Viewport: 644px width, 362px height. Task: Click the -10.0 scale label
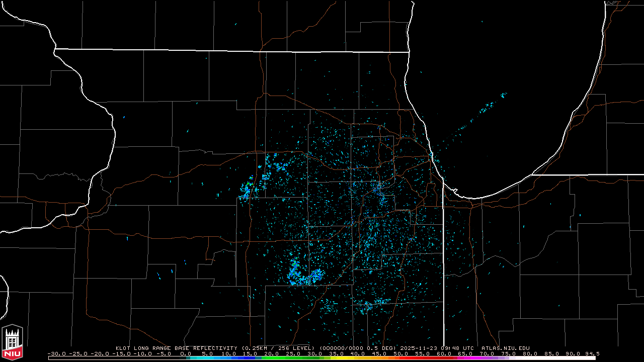[x=143, y=354]
